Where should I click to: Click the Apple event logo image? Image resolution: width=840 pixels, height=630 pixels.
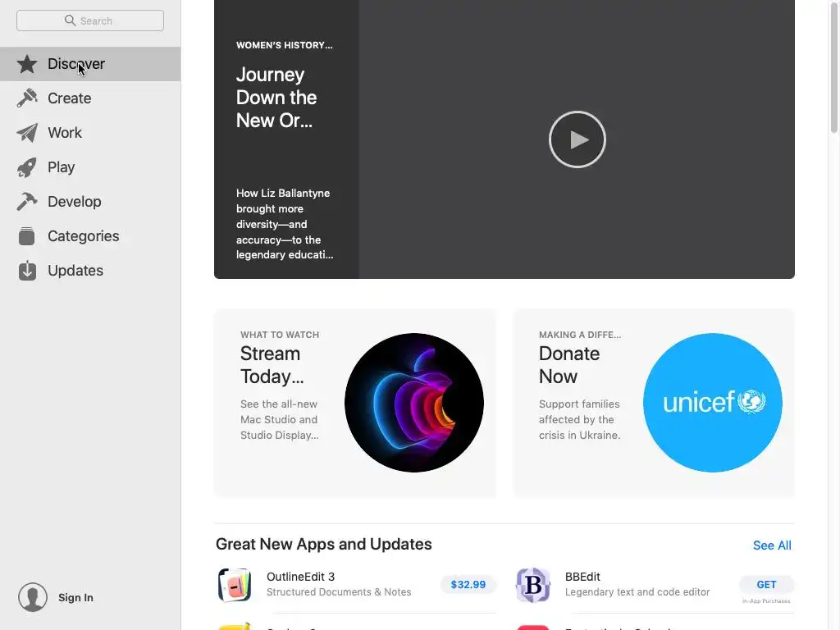pyautogui.click(x=414, y=403)
